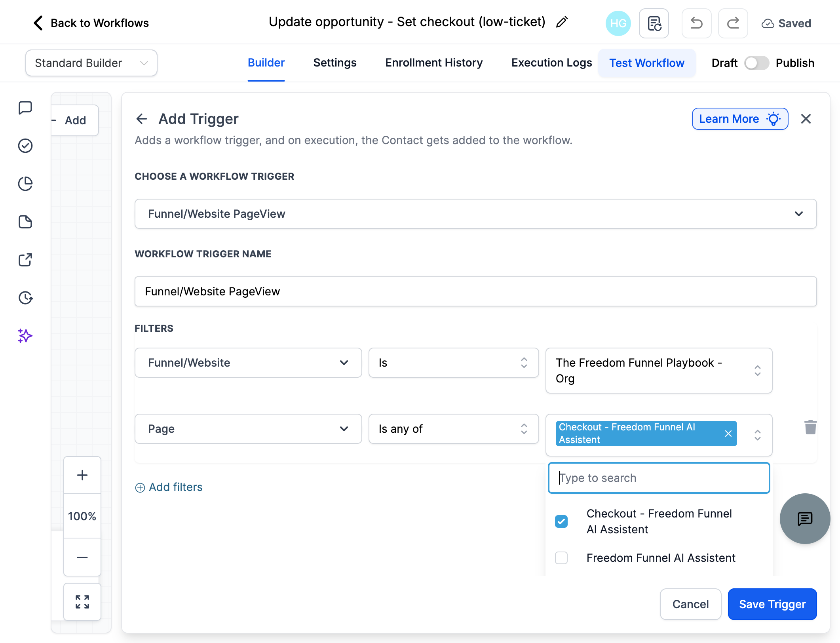The width and height of the screenshot is (840, 643).
Task: Open the 'Is' operator dropdown
Action: click(454, 363)
